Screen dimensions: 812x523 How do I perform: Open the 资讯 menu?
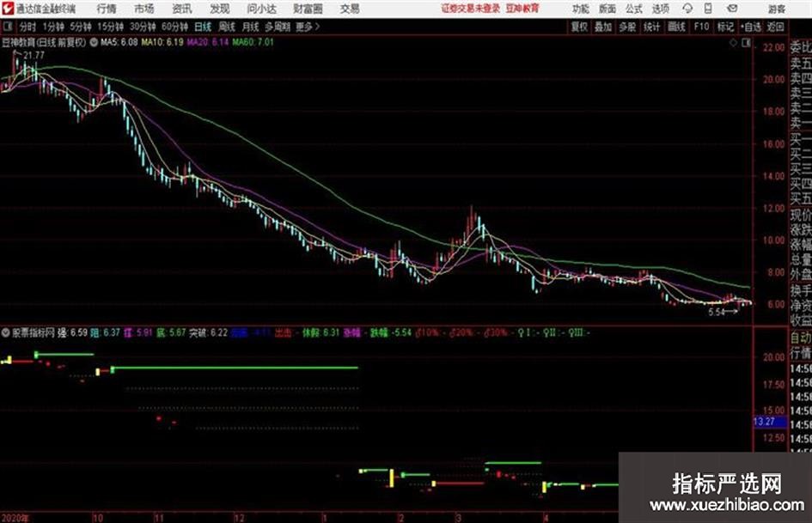182,9
